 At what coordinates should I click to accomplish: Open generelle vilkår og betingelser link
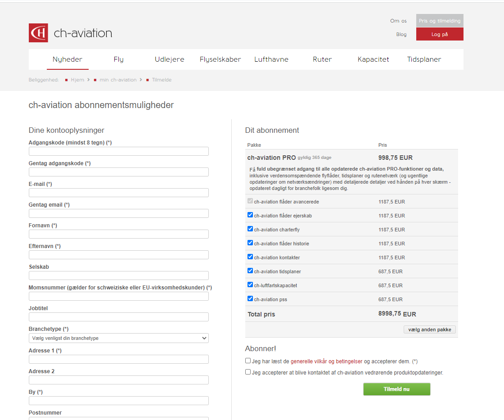click(326, 361)
